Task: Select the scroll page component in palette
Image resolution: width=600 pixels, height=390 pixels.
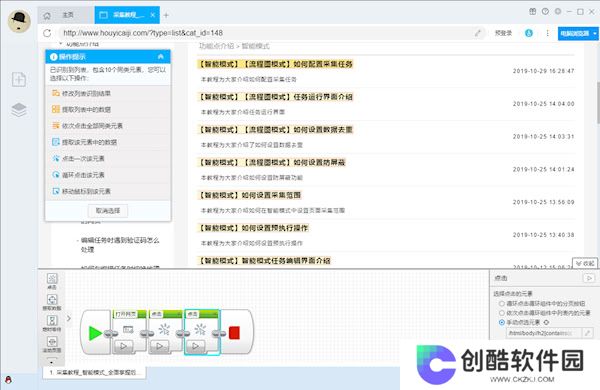Action: [x=52, y=344]
